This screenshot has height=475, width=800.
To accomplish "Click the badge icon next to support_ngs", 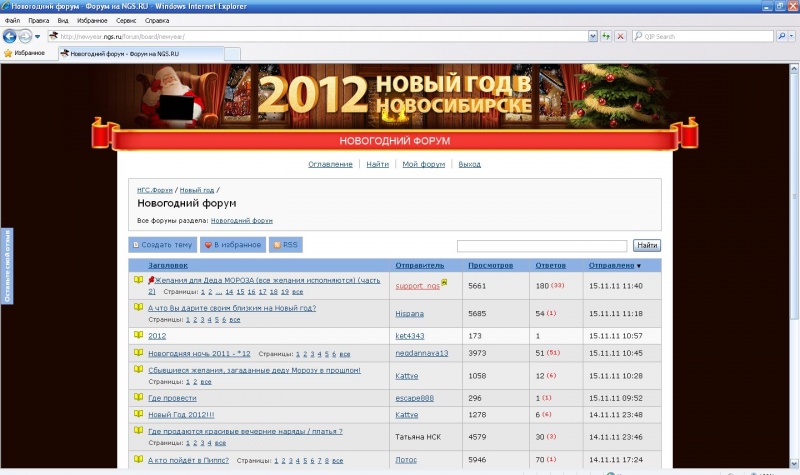I will point(444,283).
